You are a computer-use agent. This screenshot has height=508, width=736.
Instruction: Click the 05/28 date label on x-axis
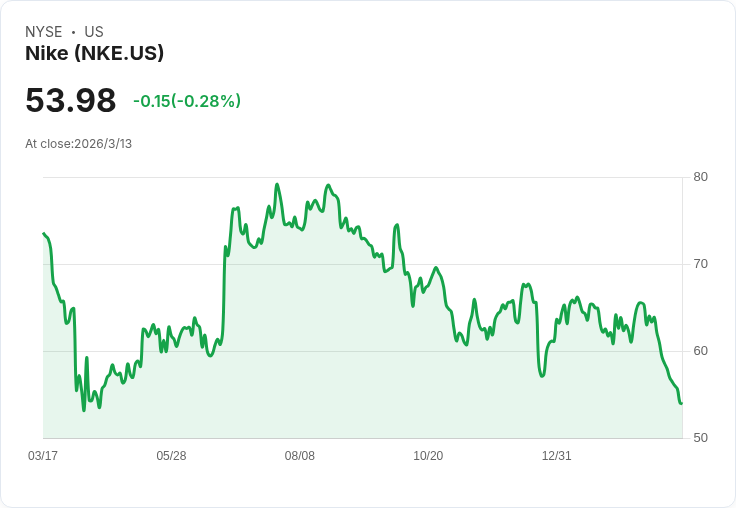pos(171,456)
